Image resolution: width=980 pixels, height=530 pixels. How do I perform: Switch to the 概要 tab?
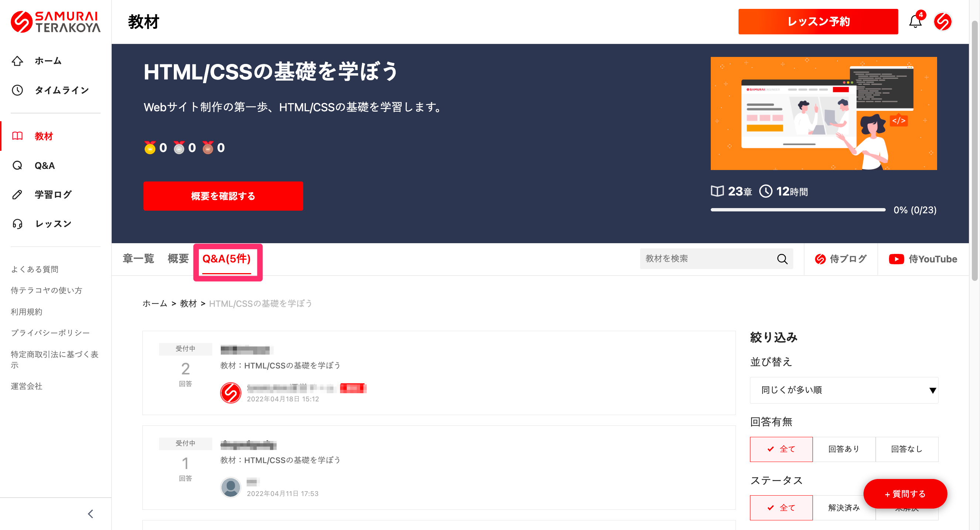[x=178, y=259]
